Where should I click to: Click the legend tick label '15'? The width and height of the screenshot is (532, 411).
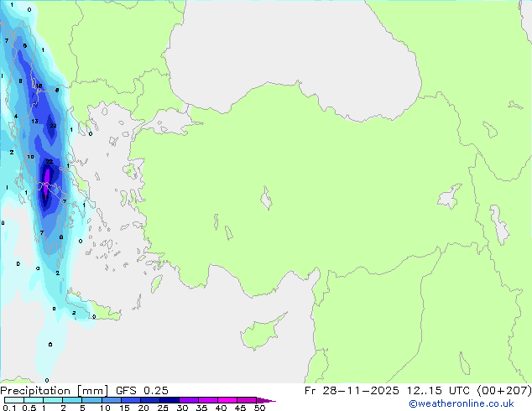coord(124,408)
